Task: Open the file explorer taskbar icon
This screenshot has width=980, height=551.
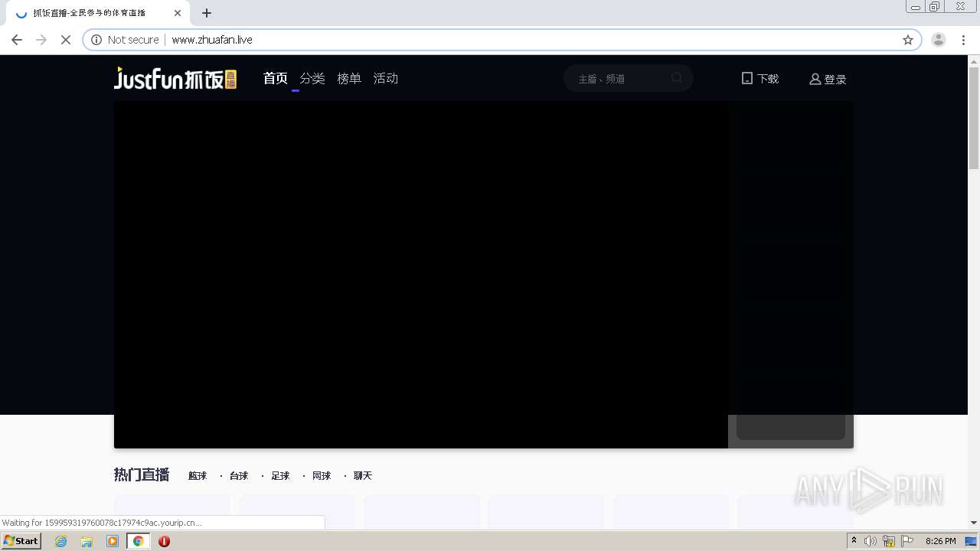Action: coord(87,541)
